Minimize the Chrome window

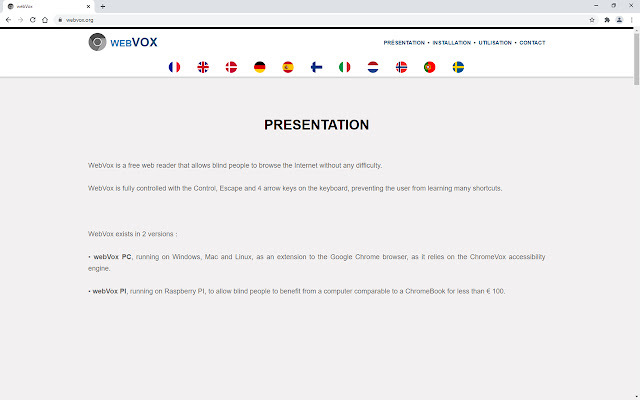[x=596, y=6]
